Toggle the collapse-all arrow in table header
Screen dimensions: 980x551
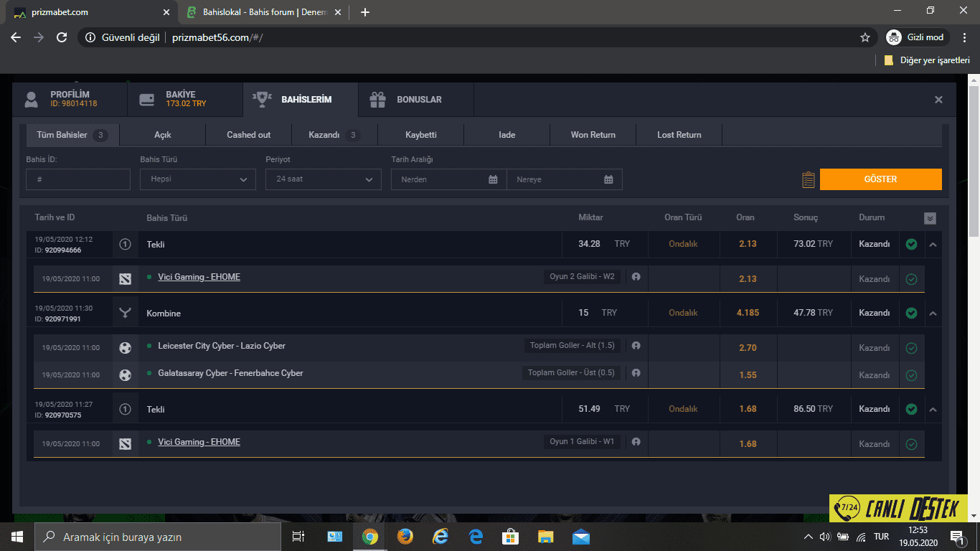930,218
